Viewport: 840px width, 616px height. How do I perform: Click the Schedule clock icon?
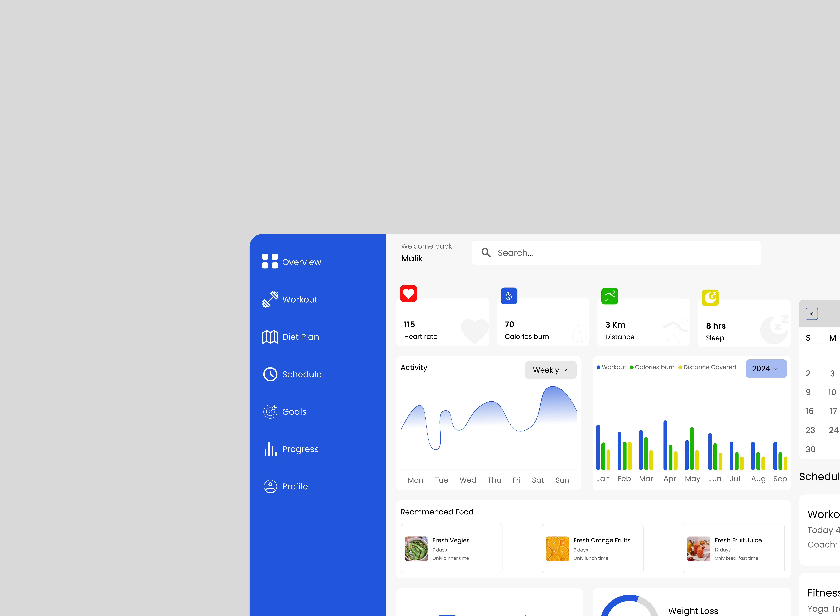(270, 374)
